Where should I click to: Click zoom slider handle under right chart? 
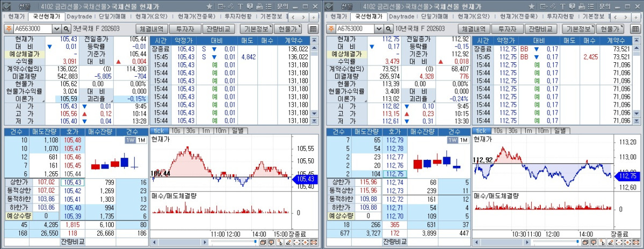(577, 242)
